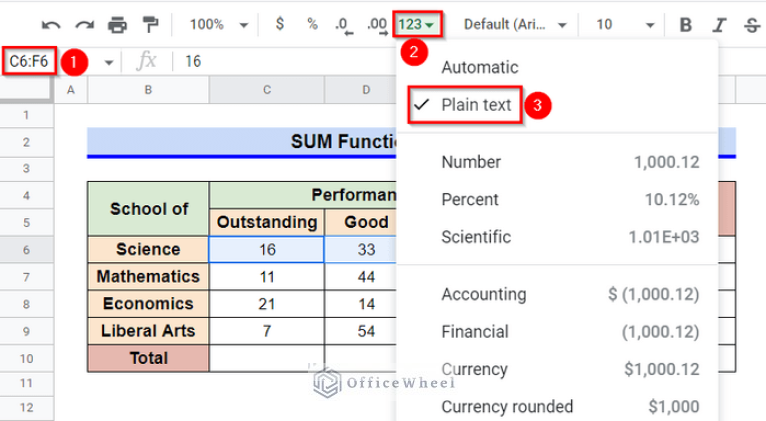Toggle Strikethrough formatting

pyautogui.click(x=752, y=24)
